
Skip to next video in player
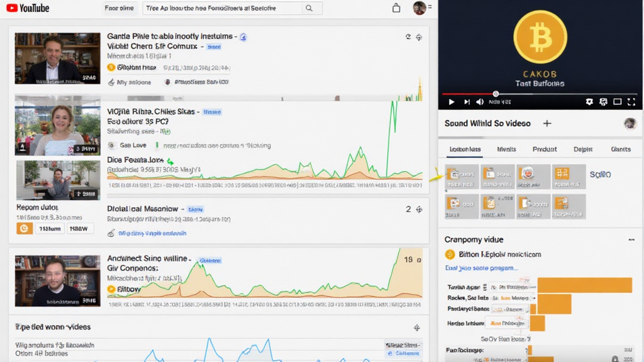click(x=467, y=102)
